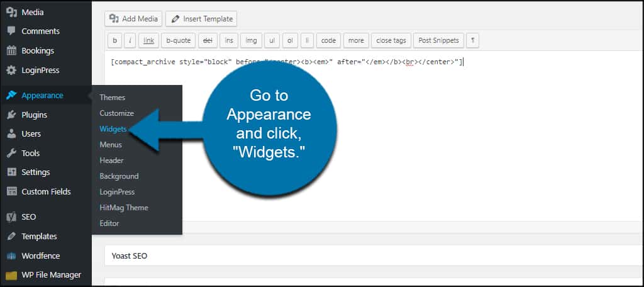This screenshot has width=644, height=287.
Task: Click the Settings sliders icon
Action: 11,172
